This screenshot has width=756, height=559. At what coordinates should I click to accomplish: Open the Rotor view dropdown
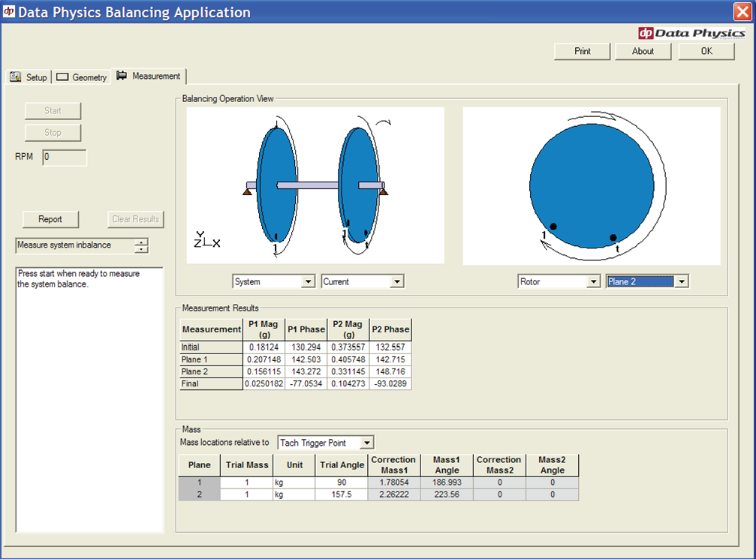(x=594, y=281)
